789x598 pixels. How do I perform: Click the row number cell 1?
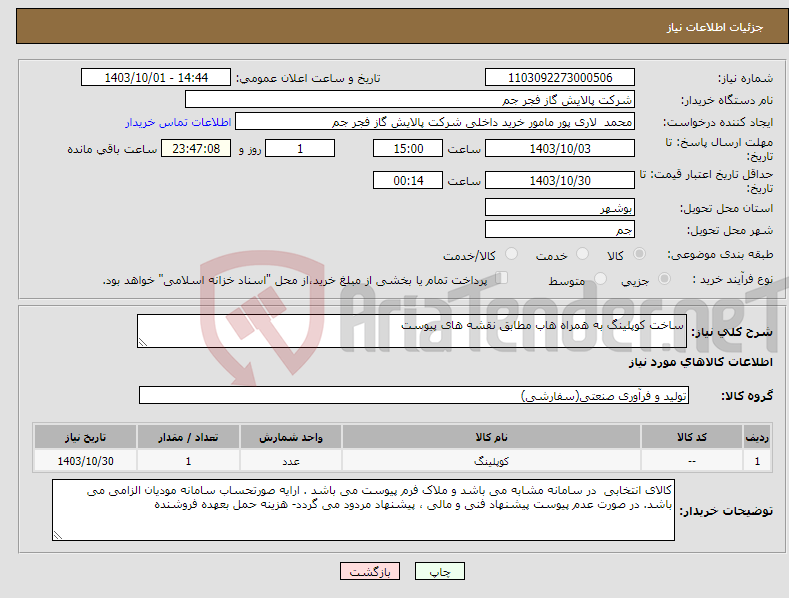[x=757, y=461]
